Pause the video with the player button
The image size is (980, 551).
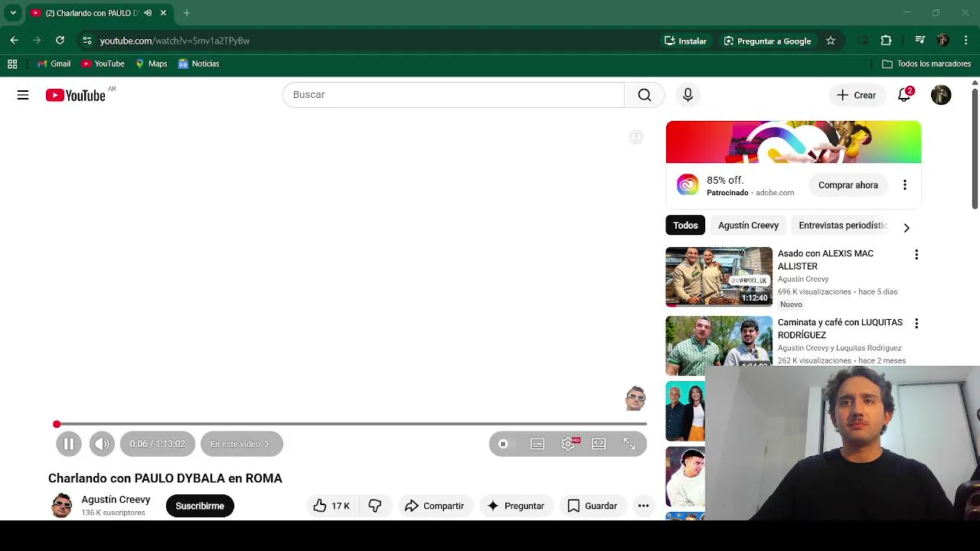(x=68, y=444)
